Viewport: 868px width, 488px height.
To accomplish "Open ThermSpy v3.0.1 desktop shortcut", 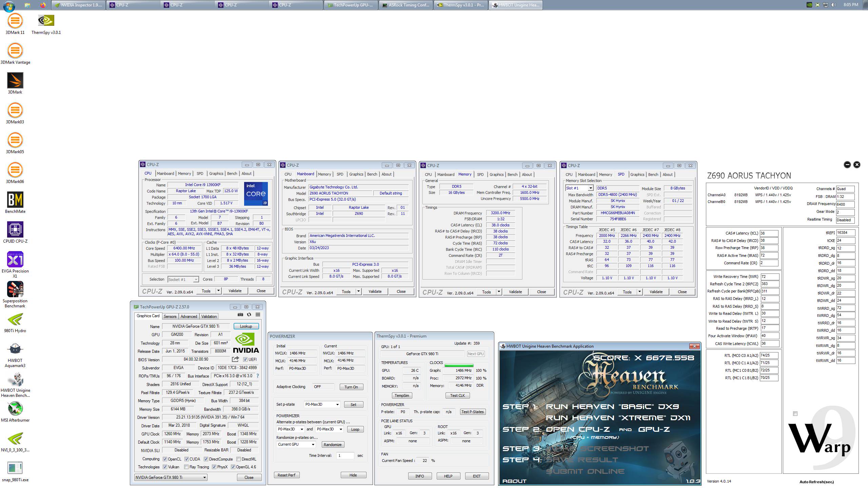I will (x=46, y=24).
